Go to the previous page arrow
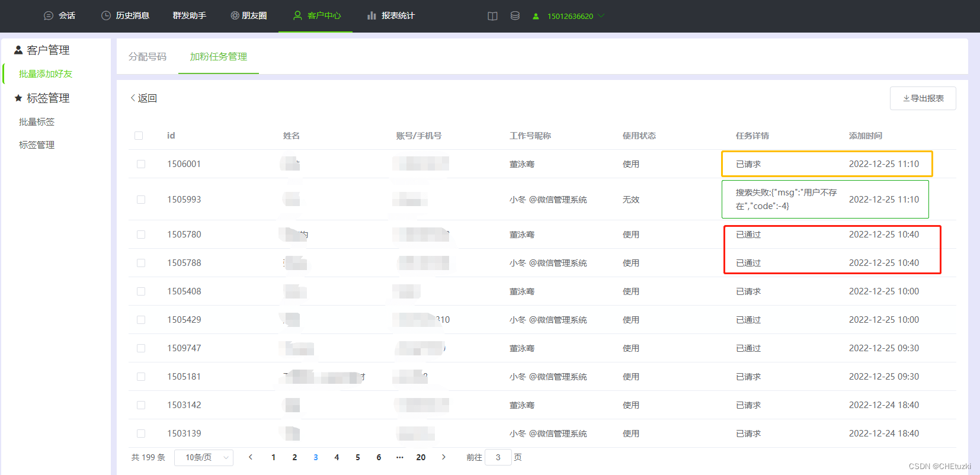Viewport: 980px width, 475px height. 251,457
